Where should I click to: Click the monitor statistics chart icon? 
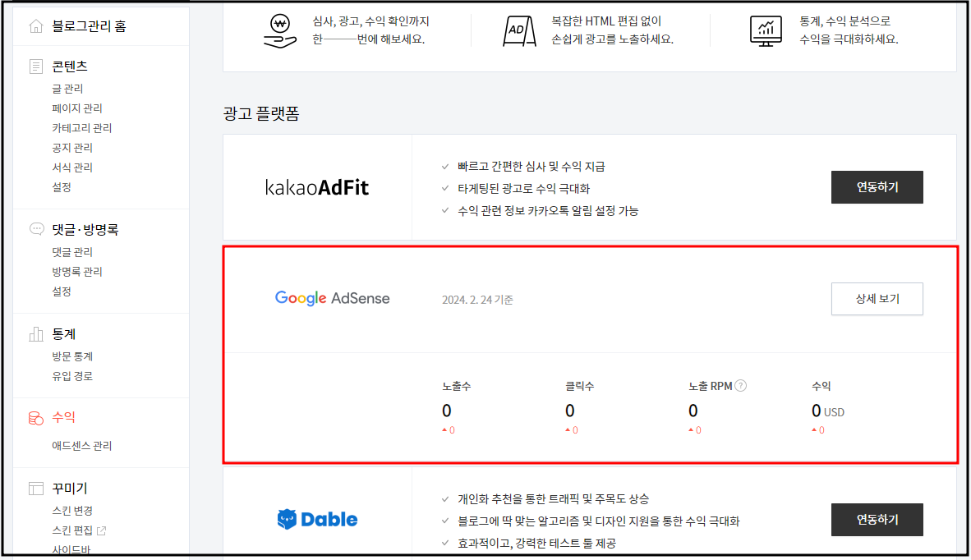[x=766, y=30]
